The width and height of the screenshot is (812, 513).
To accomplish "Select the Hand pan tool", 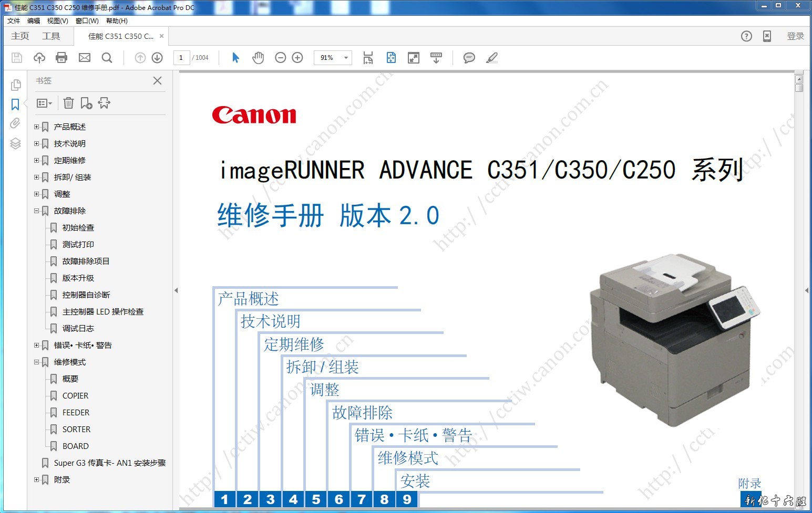I will 258,58.
